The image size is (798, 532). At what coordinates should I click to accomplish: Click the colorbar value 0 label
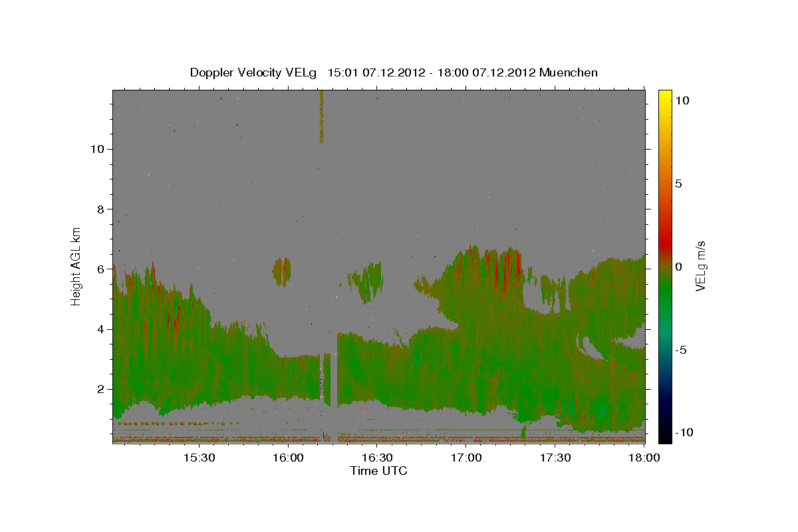tap(679, 266)
